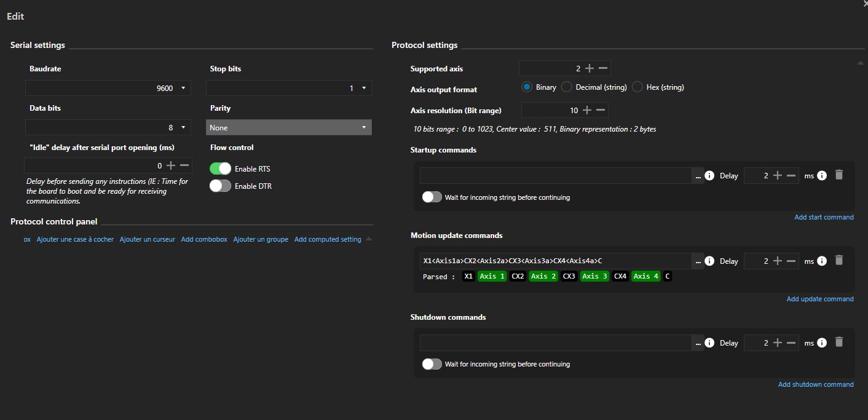This screenshot has height=420, width=868.
Task: Open ellipsis editor for motion update command
Action: coord(698,261)
